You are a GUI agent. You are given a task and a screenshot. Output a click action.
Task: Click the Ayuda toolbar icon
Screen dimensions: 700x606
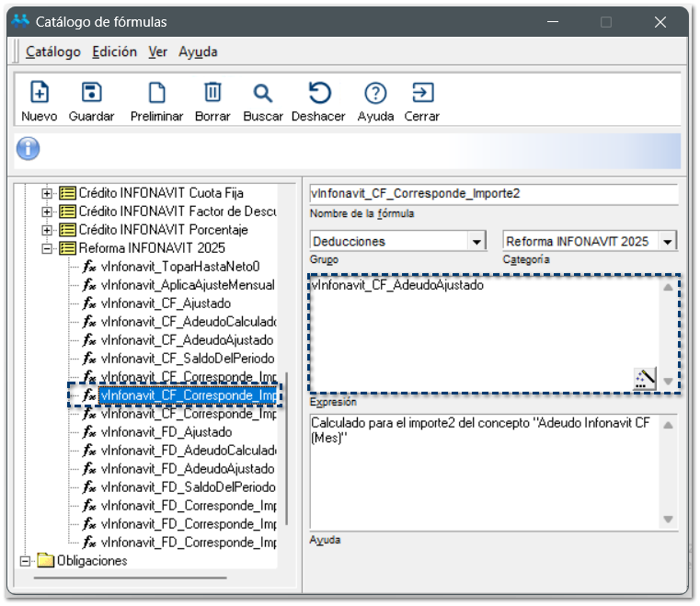click(375, 93)
